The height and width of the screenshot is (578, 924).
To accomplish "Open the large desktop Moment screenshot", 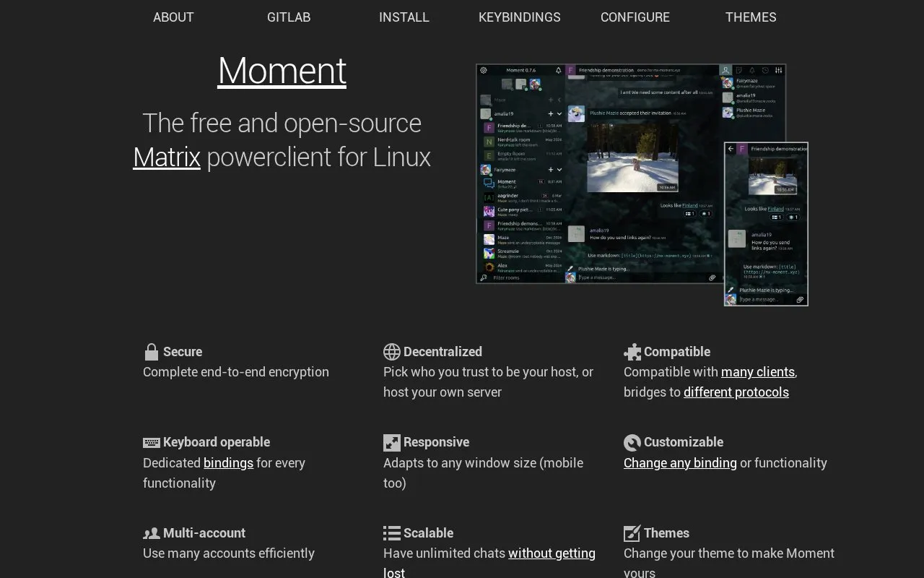I will 599,173.
